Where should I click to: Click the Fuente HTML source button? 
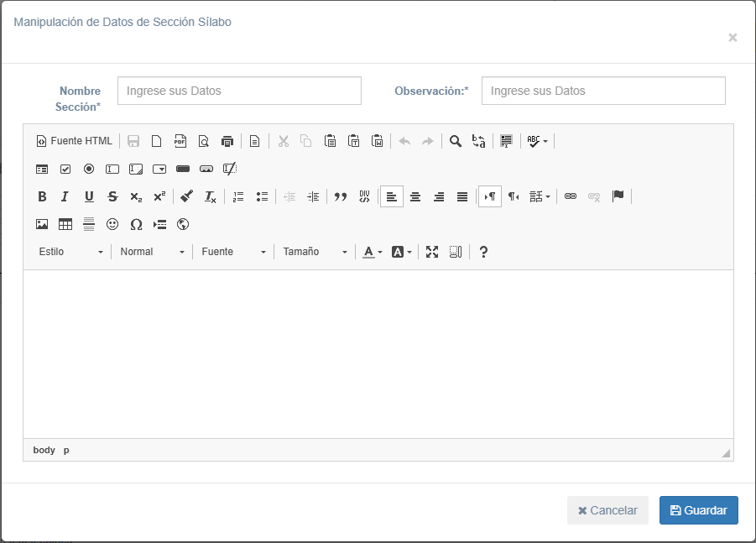click(x=74, y=141)
